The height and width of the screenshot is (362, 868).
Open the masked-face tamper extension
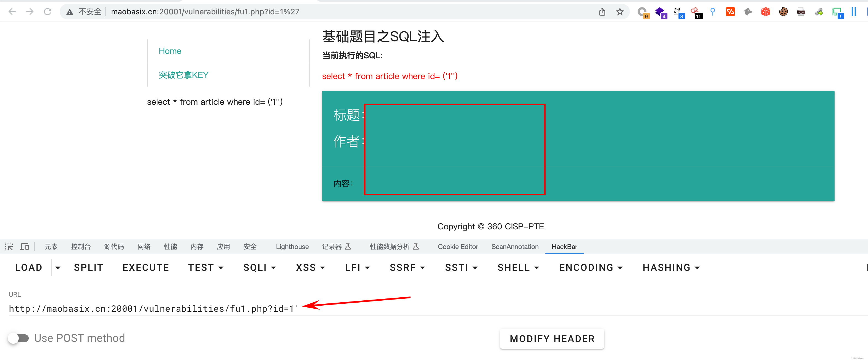801,11
